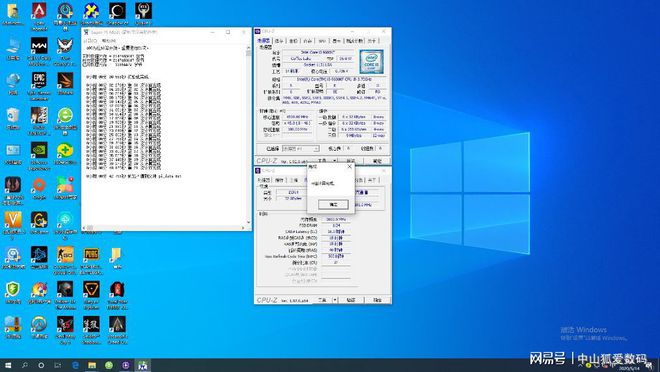Open the Overwatch desktop icon
The width and height of the screenshot is (660, 372).
[x=39, y=324]
